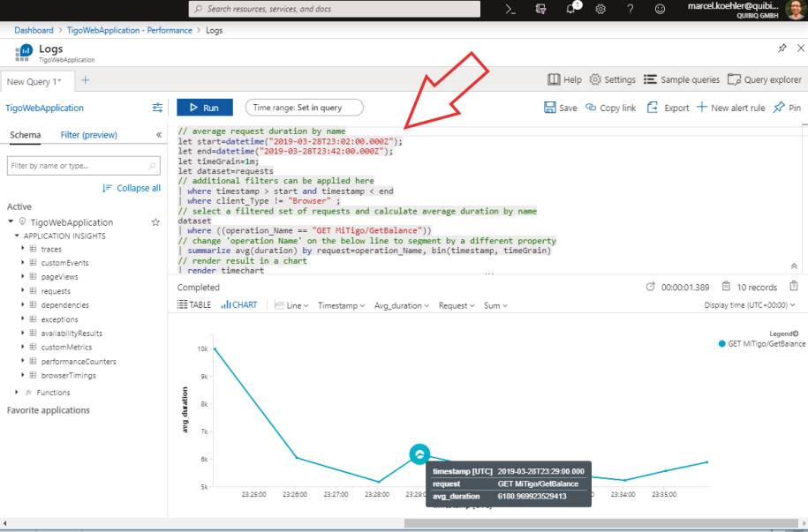Open the Sum aggregation dropdown
This screenshot has height=532, width=808.
(x=495, y=305)
